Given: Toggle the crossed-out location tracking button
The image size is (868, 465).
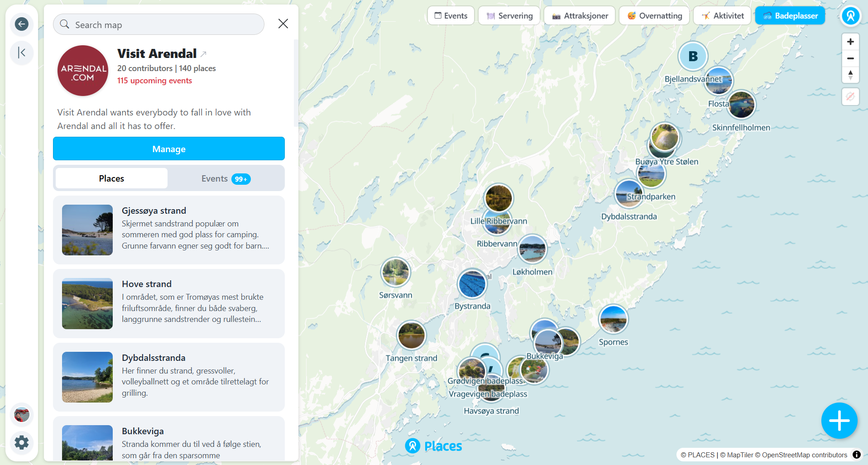Looking at the screenshot, I should tap(850, 96).
